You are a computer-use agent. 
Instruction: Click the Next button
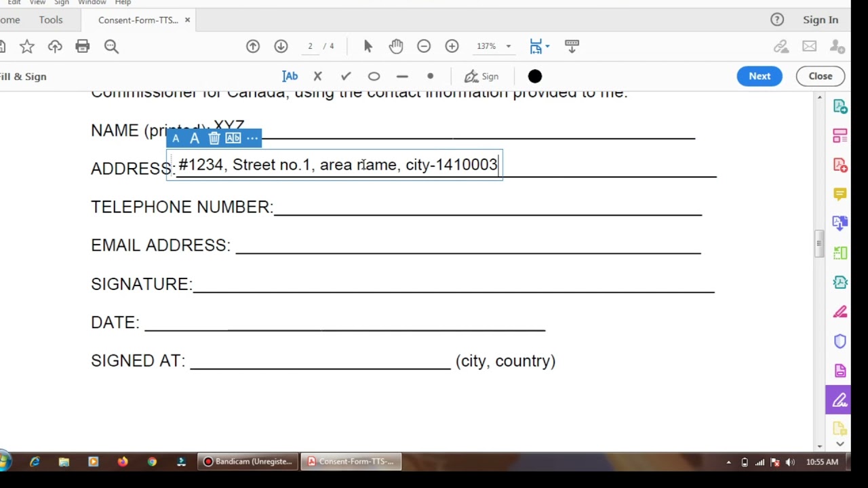point(759,76)
